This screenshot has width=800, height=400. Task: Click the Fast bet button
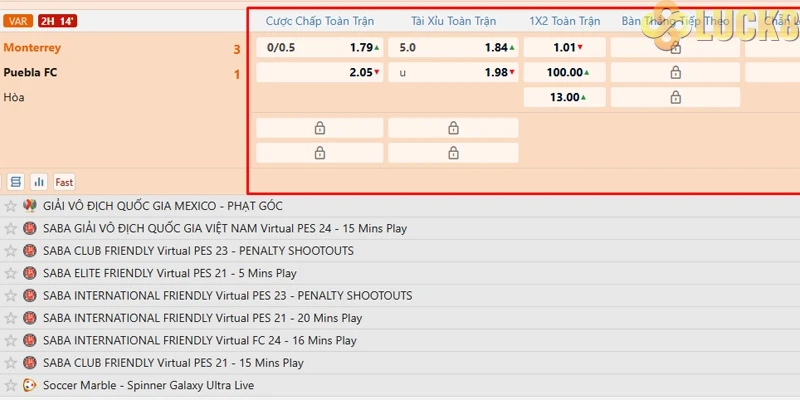(64, 182)
